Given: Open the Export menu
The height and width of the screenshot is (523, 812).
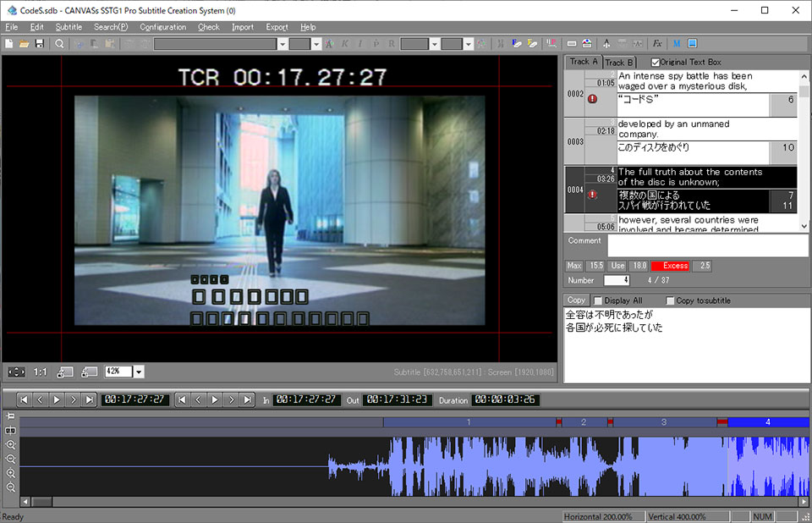Looking at the screenshot, I should pos(277,27).
